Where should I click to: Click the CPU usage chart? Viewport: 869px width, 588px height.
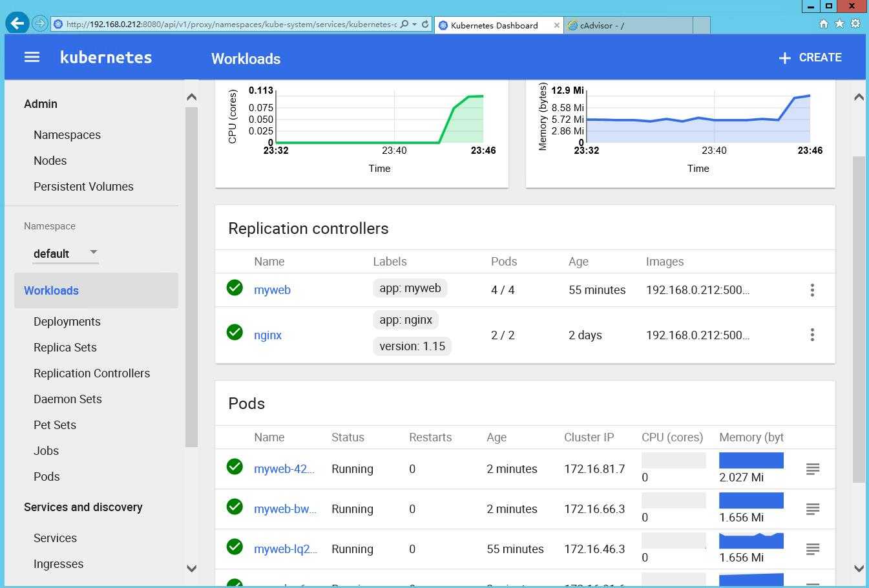[379, 117]
